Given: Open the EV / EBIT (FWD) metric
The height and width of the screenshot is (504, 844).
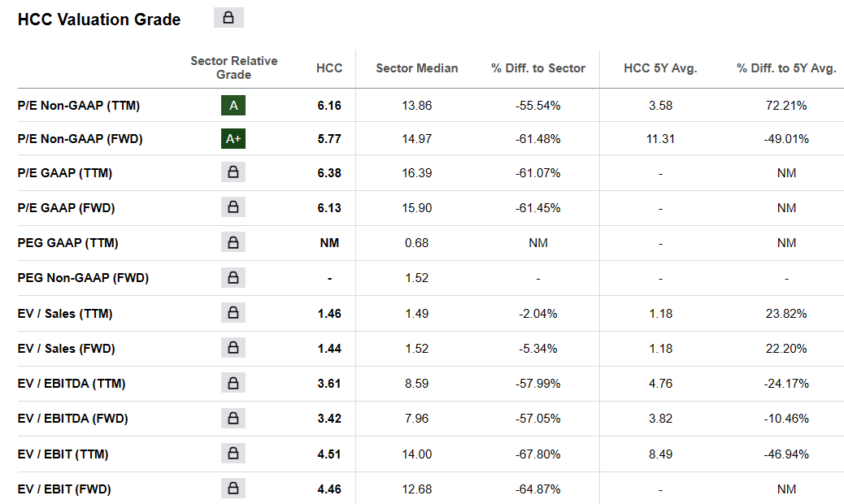Looking at the screenshot, I should [64, 489].
